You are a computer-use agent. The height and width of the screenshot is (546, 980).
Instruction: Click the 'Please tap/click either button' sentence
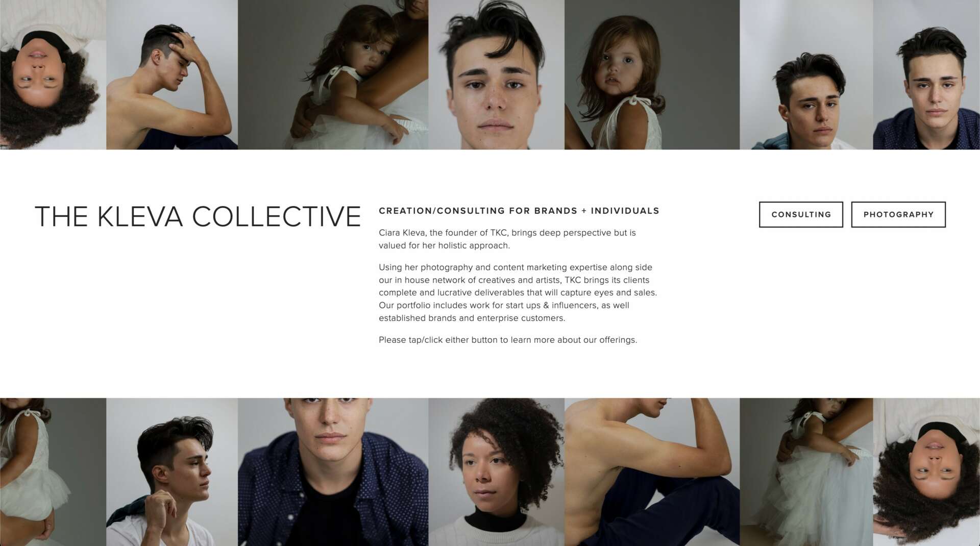click(508, 340)
